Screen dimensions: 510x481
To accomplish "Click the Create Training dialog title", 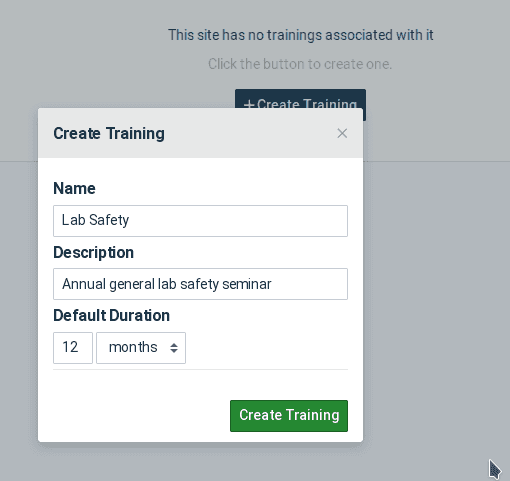I will tap(109, 134).
